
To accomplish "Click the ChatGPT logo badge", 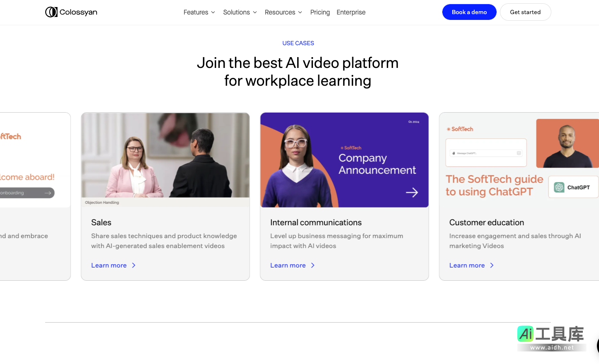I will pyautogui.click(x=573, y=187).
